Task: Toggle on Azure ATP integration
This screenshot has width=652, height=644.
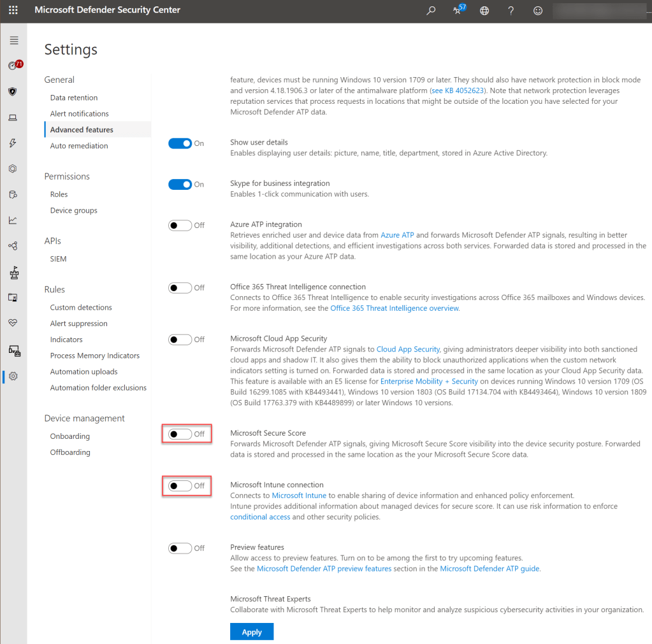Action: [x=180, y=225]
